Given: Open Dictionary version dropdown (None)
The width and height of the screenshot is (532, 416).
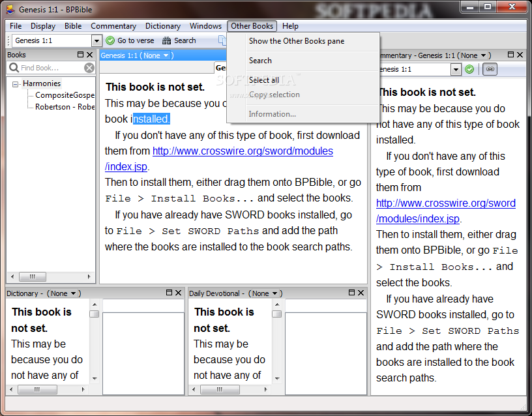Looking at the screenshot, I should click(x=63, y=293).
